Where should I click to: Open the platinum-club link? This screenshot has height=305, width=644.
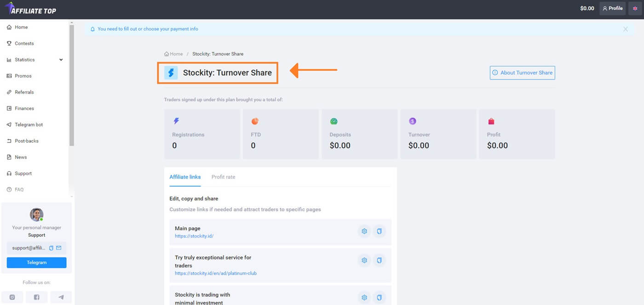tap(216, 273)
